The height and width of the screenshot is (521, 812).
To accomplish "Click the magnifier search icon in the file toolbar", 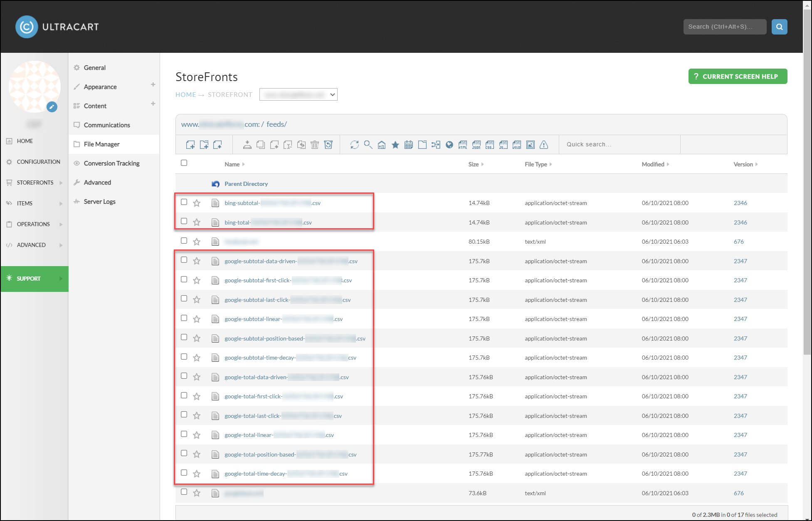I will tap(368, 145).
